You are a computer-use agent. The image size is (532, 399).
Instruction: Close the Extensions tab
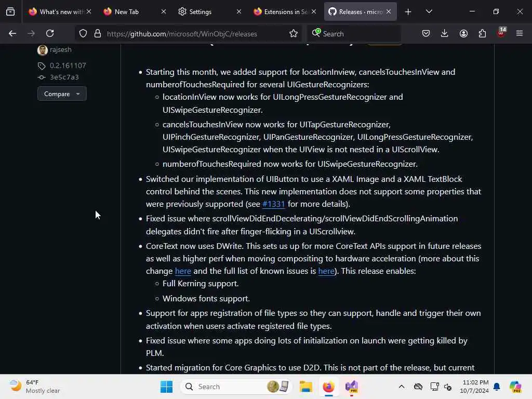(314, 11)
